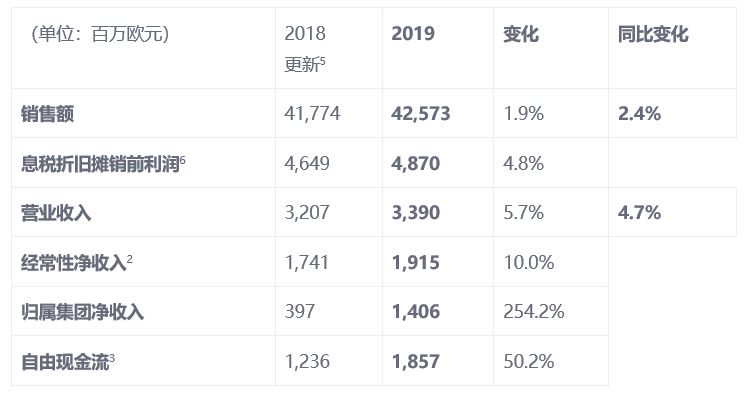Click the 同比变化 column header
The image size is (749, 397).
pyautogui.click(x=653, y=34)
